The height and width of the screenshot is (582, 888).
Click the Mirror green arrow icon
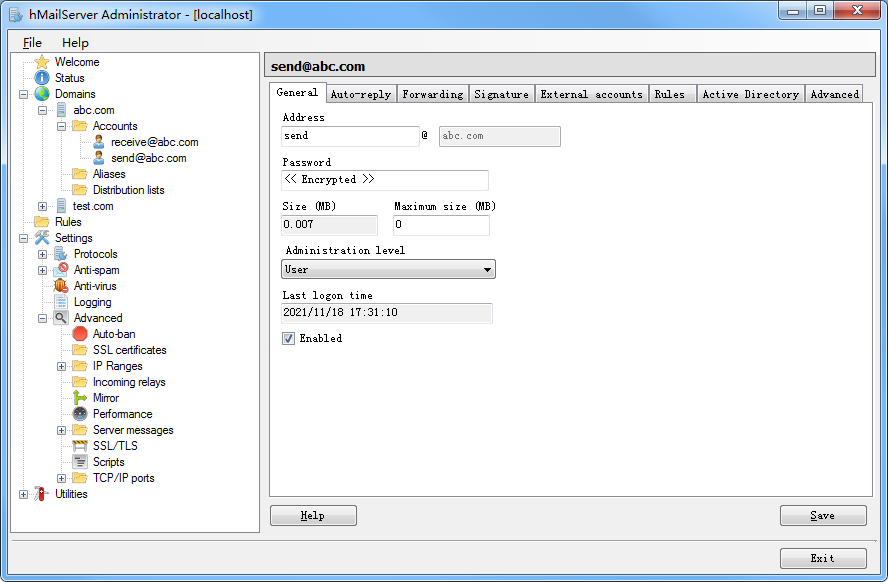click(80, 398)
